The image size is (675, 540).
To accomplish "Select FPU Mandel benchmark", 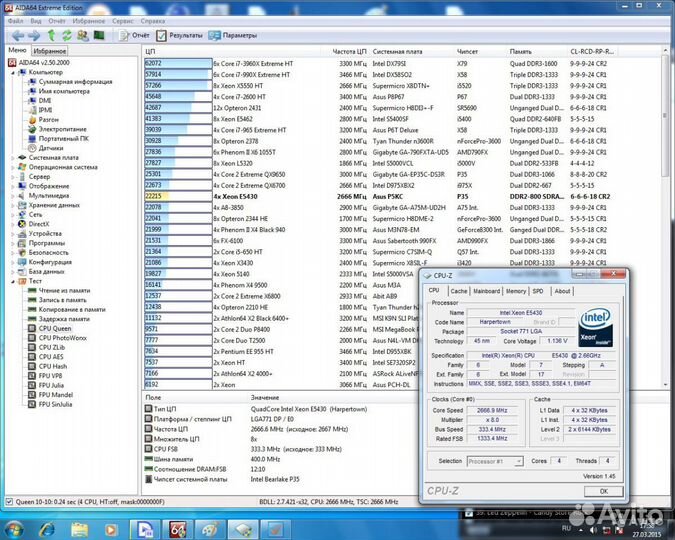I will [50, 394].
